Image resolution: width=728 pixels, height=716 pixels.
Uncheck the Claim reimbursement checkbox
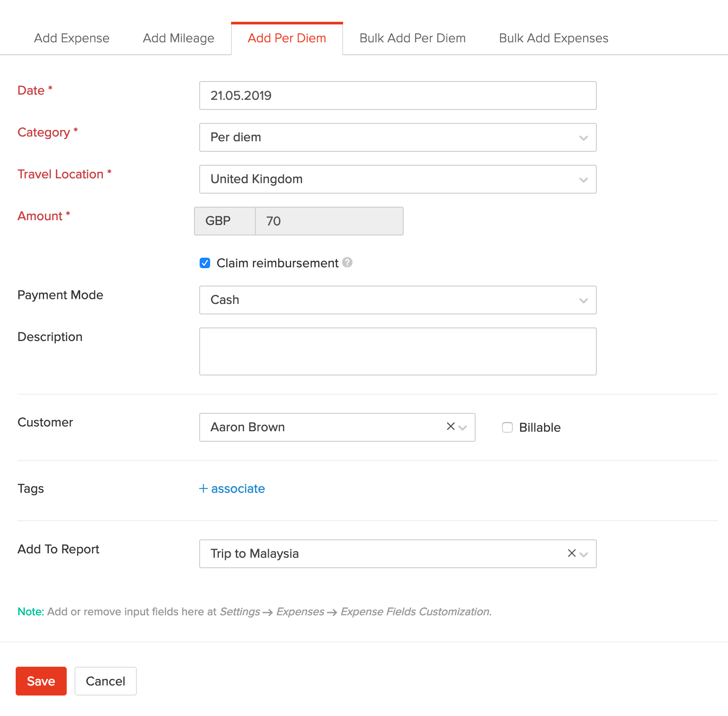click(x=205, y=263)
